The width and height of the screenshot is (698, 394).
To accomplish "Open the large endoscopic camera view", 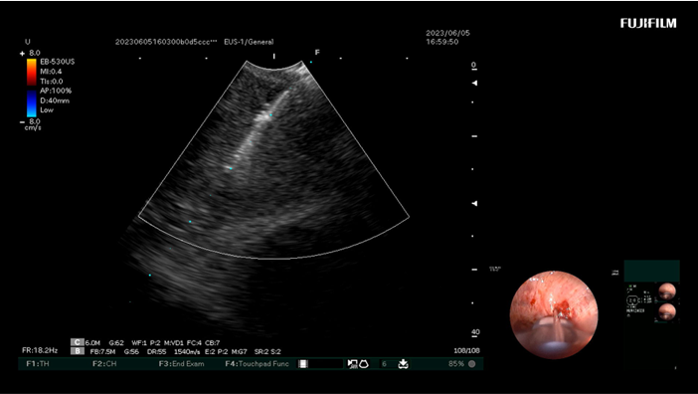I will 554,314.
